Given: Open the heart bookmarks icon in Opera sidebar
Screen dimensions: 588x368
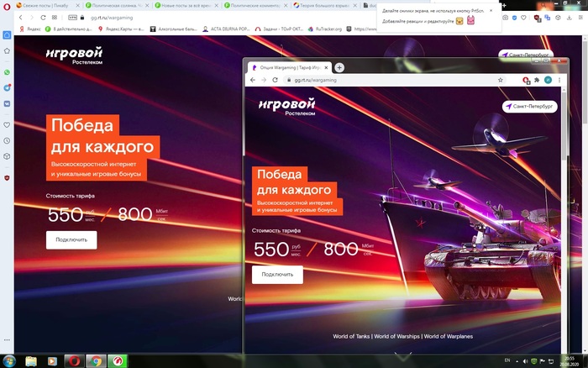Looking at the screenshot, I should click(7, 125).
